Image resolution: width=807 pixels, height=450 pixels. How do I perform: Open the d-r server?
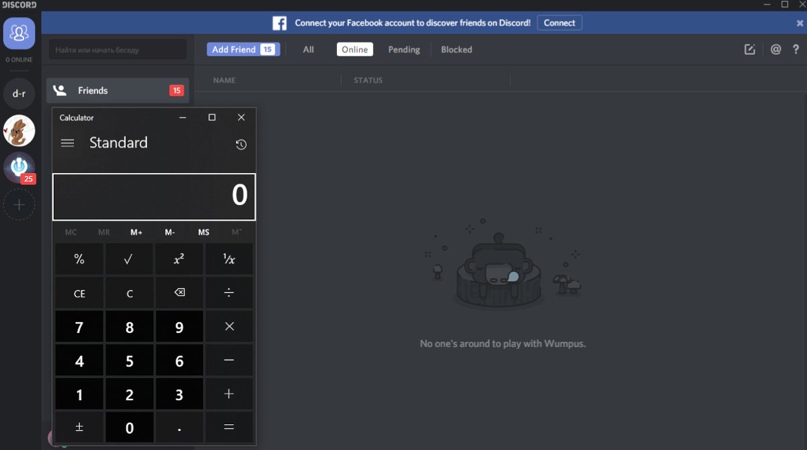pyautogui.click(x=19, y=94)
